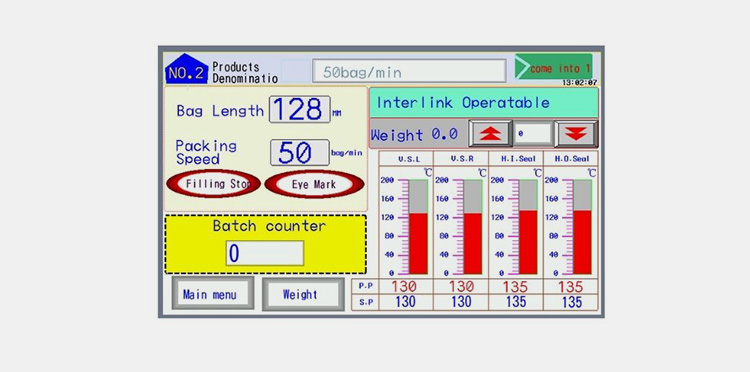Toggle the Eye Mark oval button
This screenshot has height=372, width=750.
click(x=314, y=185)
